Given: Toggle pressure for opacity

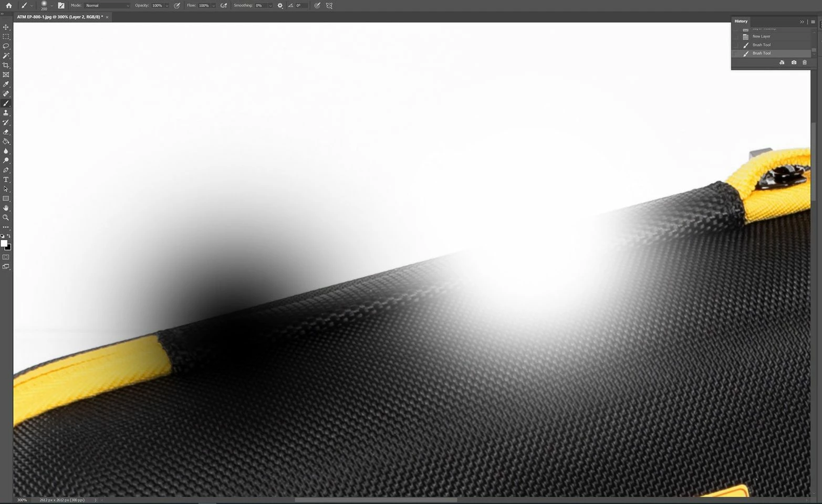Looking at the screenshot, I should point(177,5).
